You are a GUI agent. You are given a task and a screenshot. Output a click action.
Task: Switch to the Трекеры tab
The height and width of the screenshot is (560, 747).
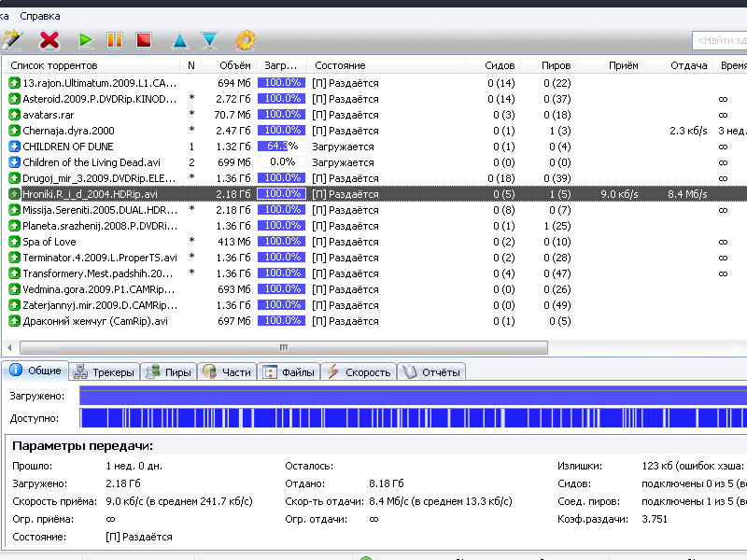click(105, 371)
